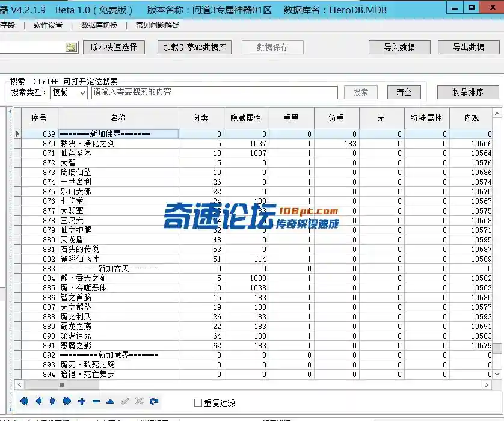504x421 pixels.
Task: Select row 深渊诅咒
Action: click(x=253, y=336)
